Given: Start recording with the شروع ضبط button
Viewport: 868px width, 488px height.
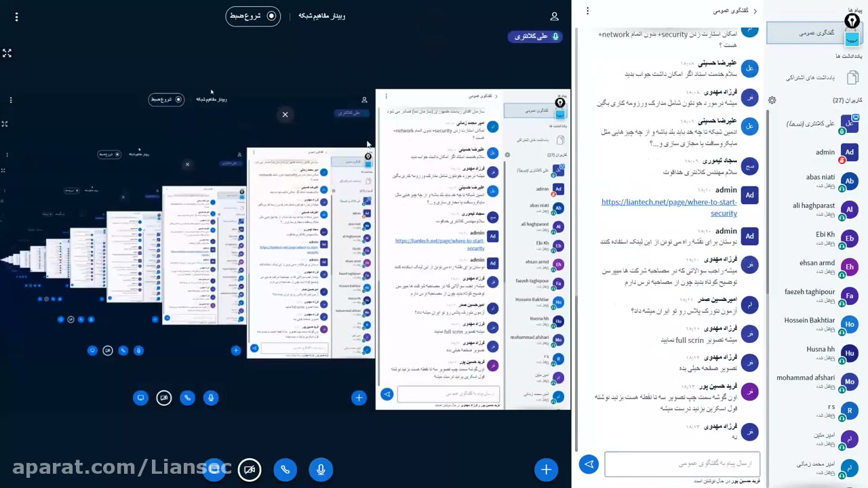Looking at the screenshot, I should coord(253,16).
